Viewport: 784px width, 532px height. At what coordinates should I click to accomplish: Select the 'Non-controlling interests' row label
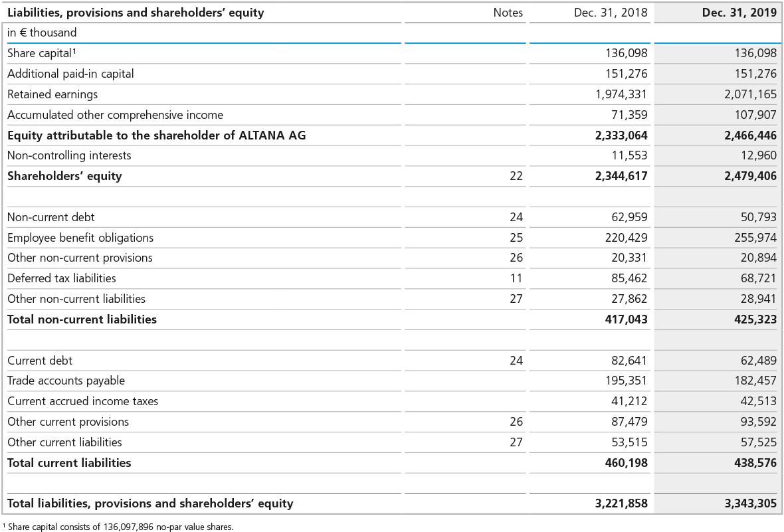(x=69, y=155)
